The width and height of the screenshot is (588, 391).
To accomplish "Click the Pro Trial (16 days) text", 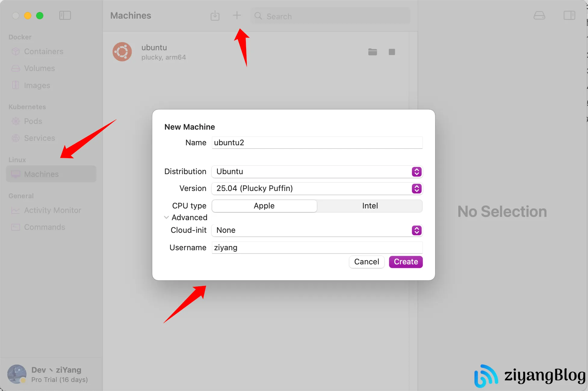I will [60, 380].
